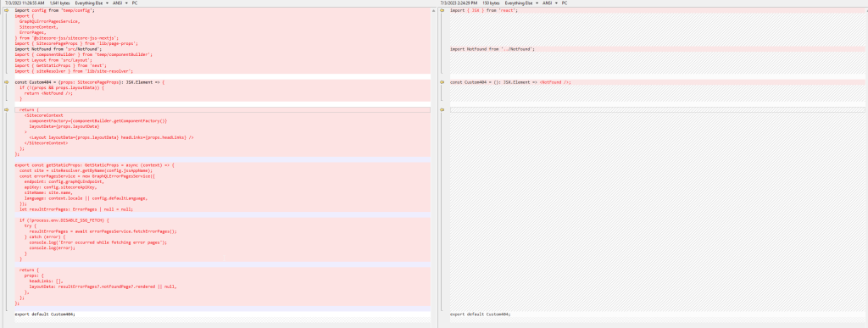Image resolution: width=868 pixels, height=328 pixels.
Task: Click line 'resultErrorPages = await errorPagesService.fetchErrorPages();'
Action: (x=103, y=231)
